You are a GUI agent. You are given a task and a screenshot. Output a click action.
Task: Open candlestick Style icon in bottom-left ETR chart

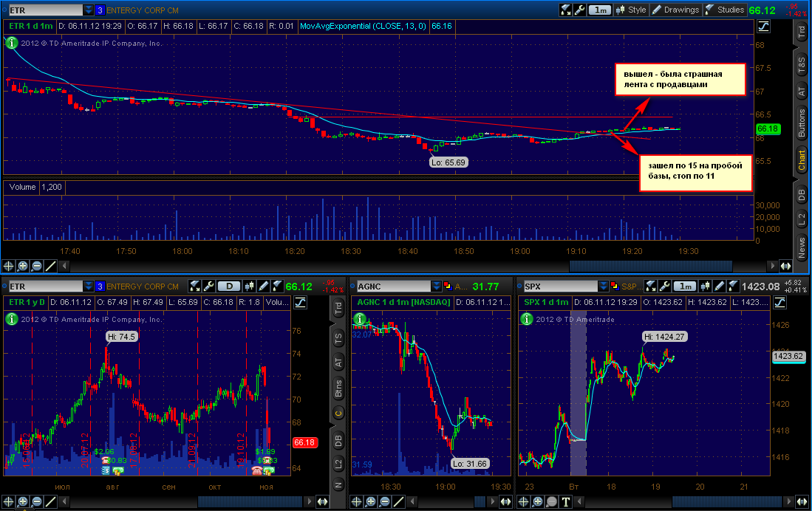point(250,287)
